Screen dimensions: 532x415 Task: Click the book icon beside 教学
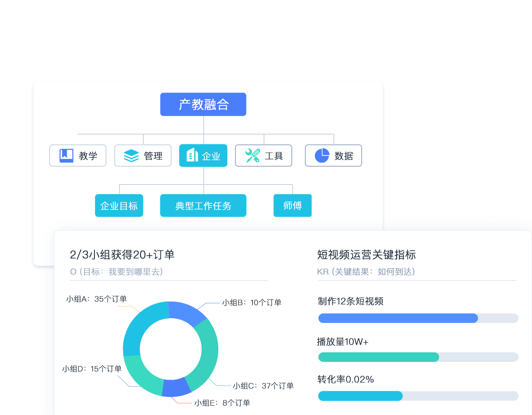(66, 156)
